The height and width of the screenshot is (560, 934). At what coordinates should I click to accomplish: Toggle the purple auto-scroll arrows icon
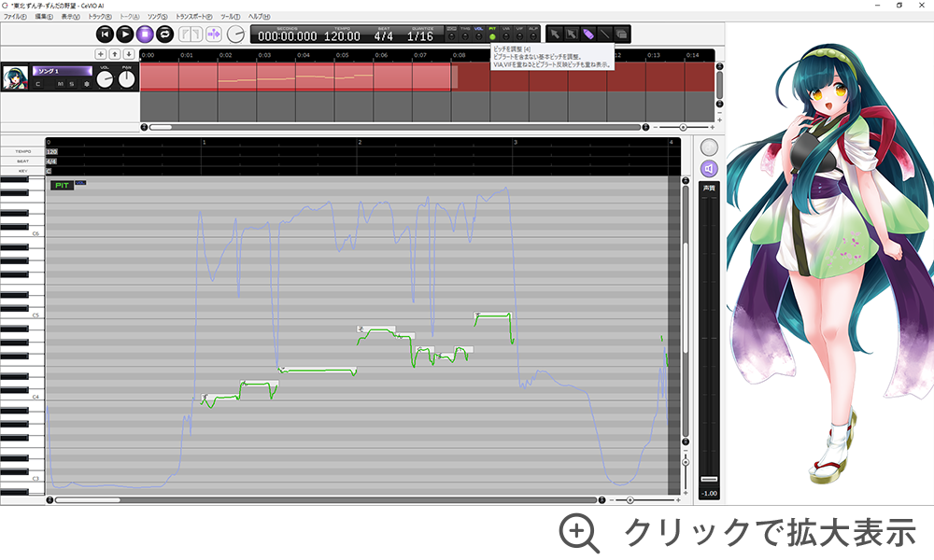(214, 35)
